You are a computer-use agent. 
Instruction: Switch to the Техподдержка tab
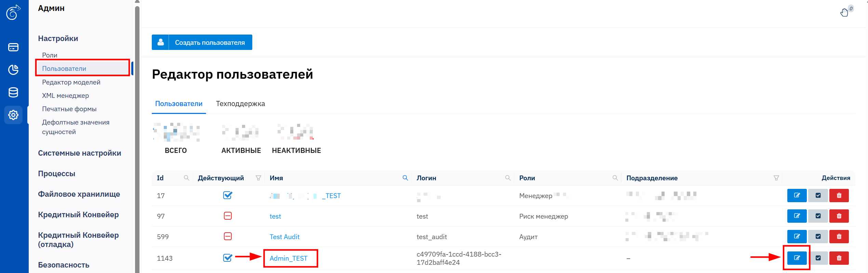pyautogui.click(x=240, y=104)
